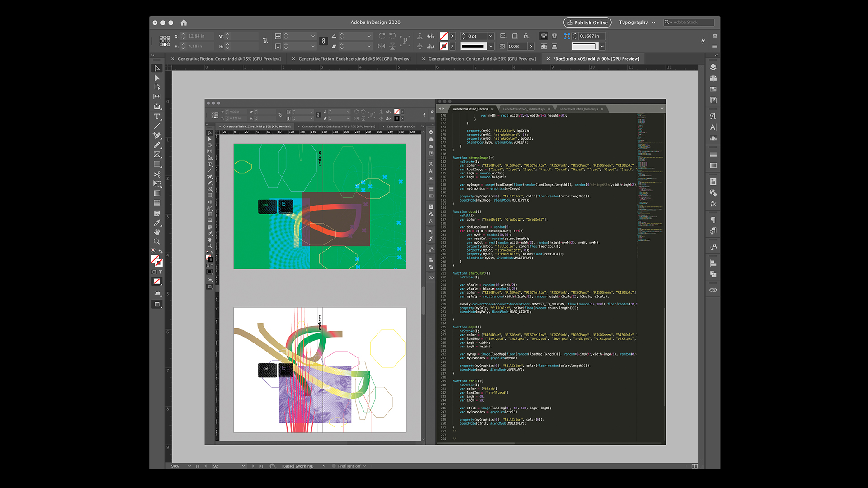The image size is (868, 488).
Task: Select the Hand tool
Action: tap(157, 232)
